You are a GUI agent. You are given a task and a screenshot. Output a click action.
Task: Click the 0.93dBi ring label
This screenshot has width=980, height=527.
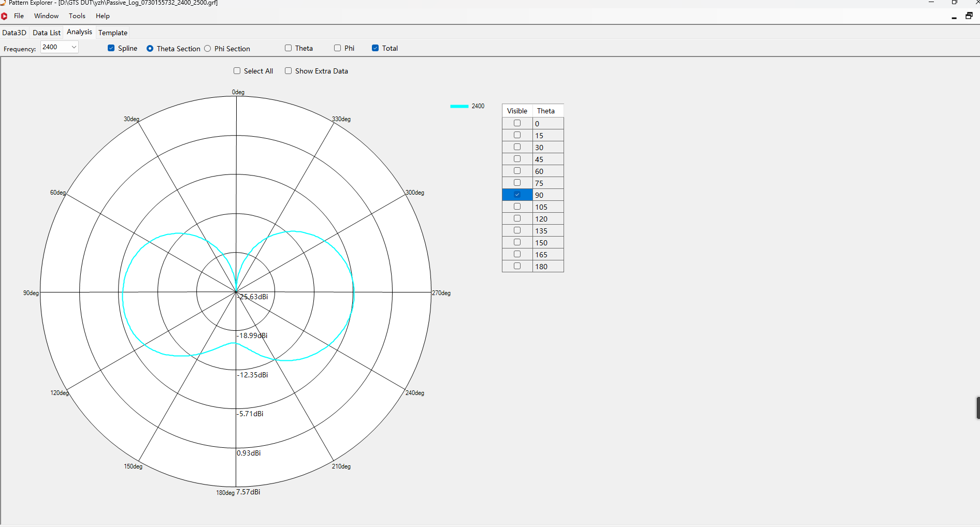[249, 453]
